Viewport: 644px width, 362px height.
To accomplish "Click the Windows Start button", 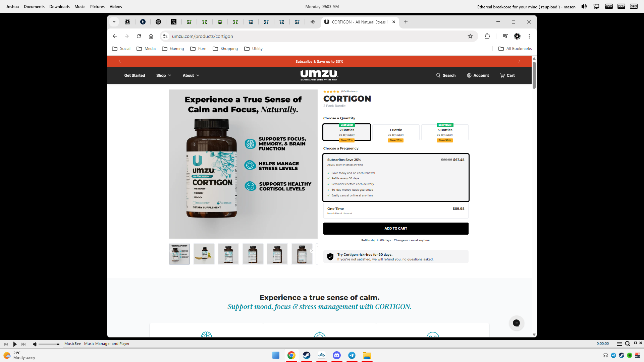I will 276,355.
